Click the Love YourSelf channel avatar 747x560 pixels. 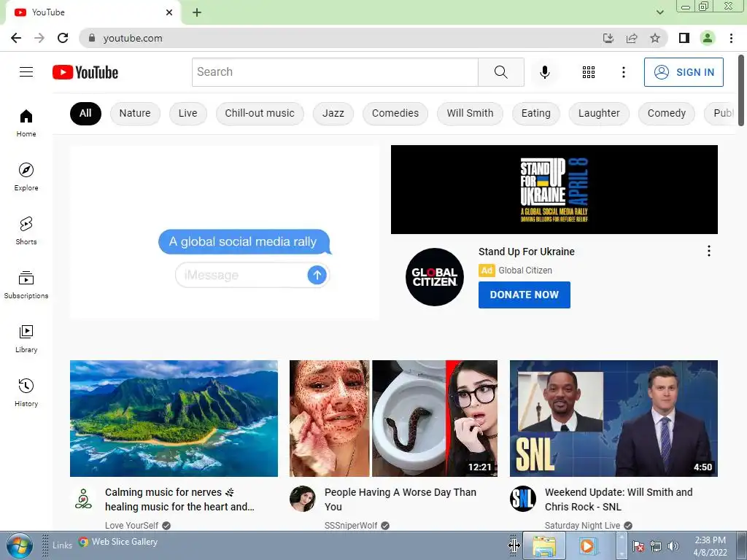coord(83,499)
